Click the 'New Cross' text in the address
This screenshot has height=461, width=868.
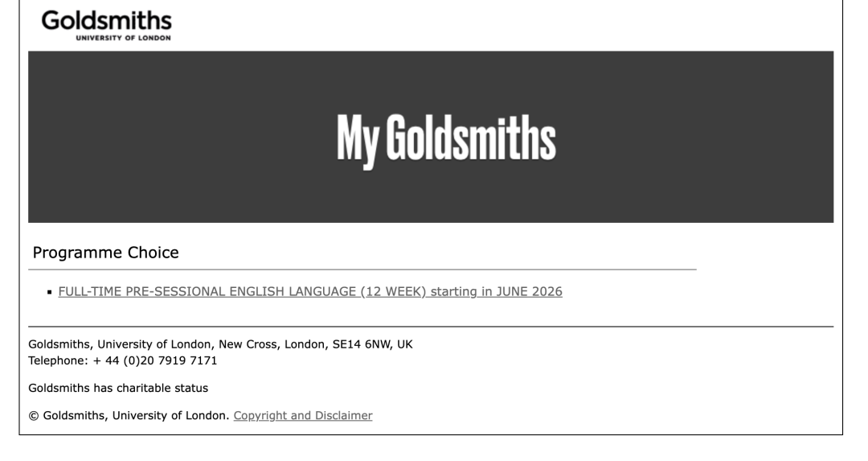pos(244,344)
